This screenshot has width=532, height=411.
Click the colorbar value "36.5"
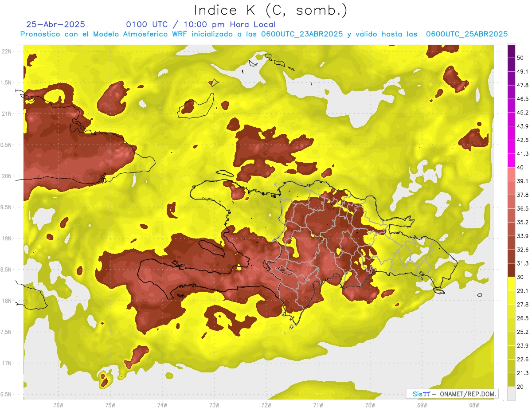[x=522, y=208]
